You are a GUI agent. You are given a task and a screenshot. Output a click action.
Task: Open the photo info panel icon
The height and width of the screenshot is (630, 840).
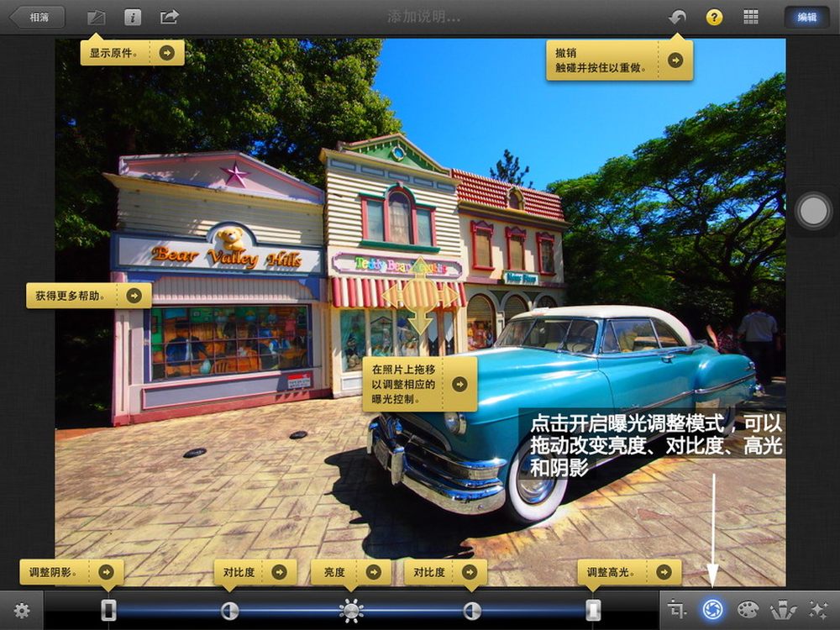click(133, 17)
